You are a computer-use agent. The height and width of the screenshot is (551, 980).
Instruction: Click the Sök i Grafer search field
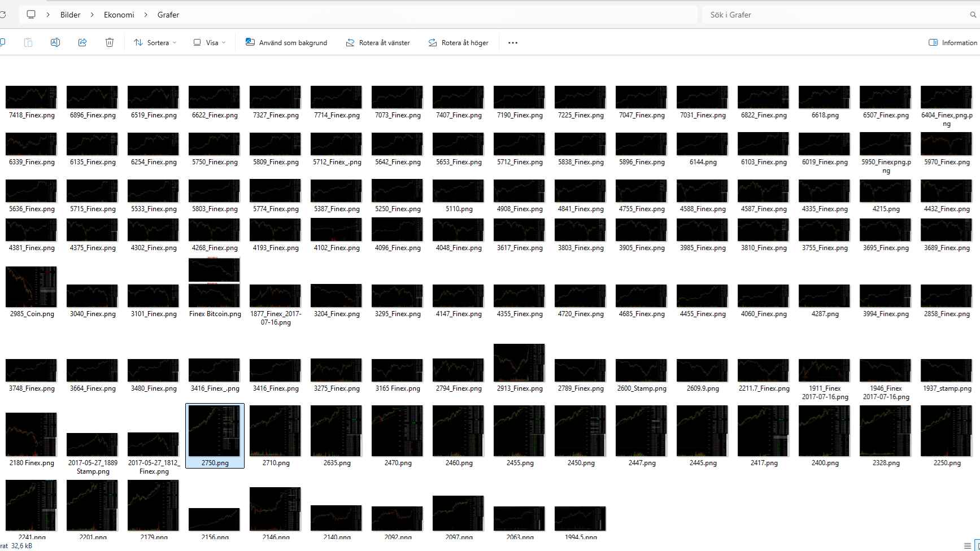point(836,15)
